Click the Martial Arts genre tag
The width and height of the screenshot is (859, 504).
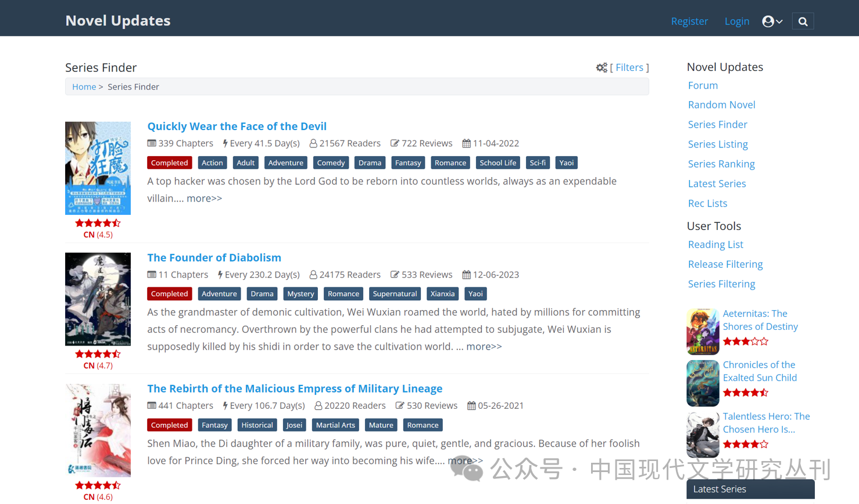pyautogui.click(x=335, y=425)
